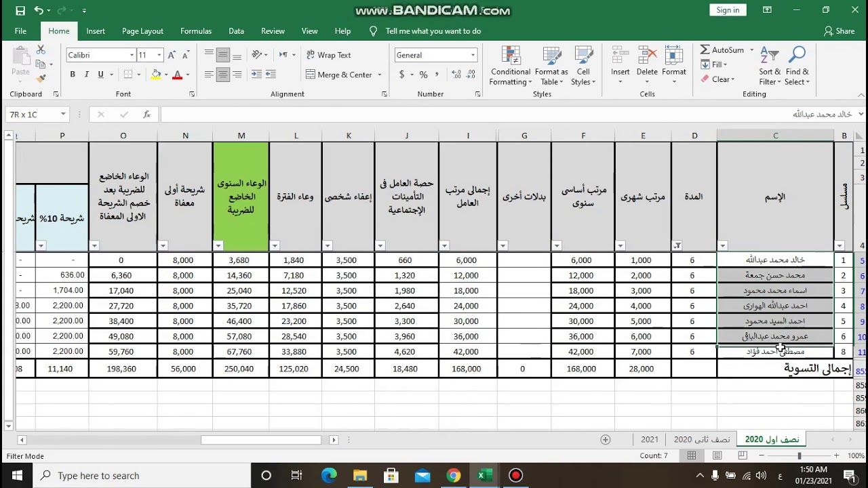Screen dimensions: 868x488
Task: Open the Calibri font name dropdown
Action: tap(132, 55)
